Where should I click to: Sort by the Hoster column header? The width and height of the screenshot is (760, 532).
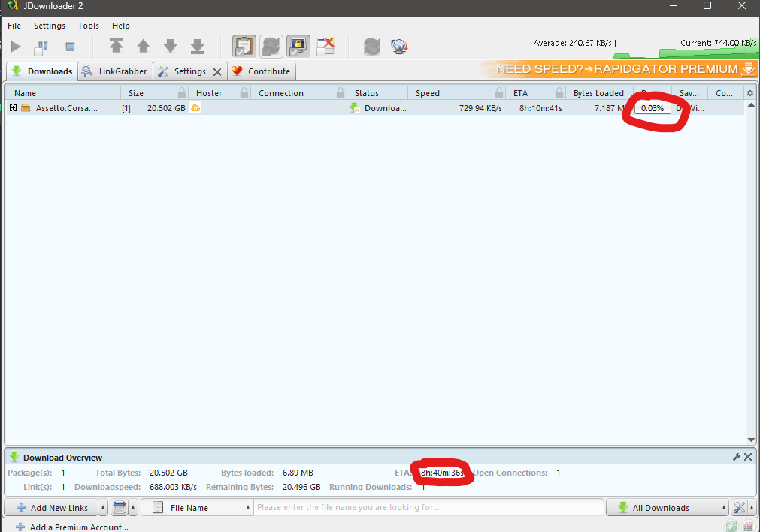point(209,93)
